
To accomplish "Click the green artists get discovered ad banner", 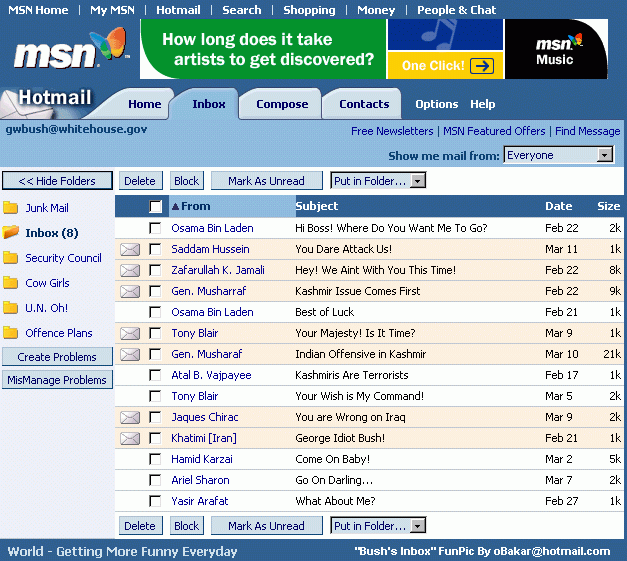I will pos(263,49).
